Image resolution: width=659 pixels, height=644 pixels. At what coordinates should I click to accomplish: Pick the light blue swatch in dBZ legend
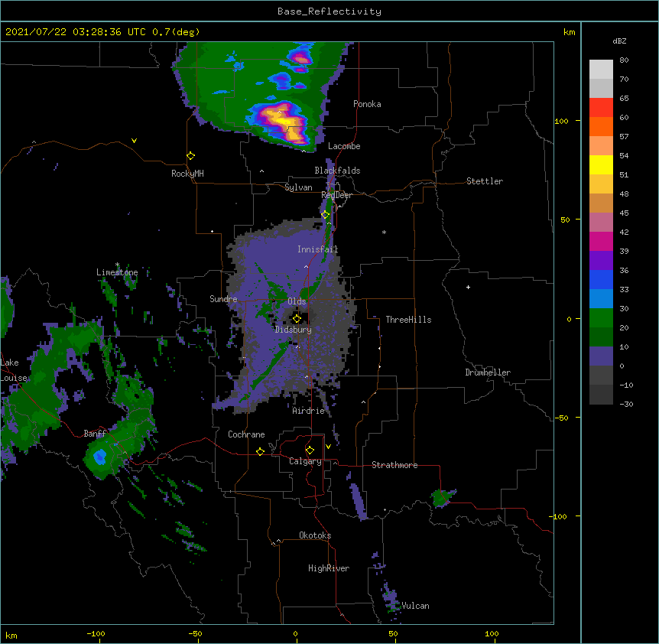click(x=601, y=298)
